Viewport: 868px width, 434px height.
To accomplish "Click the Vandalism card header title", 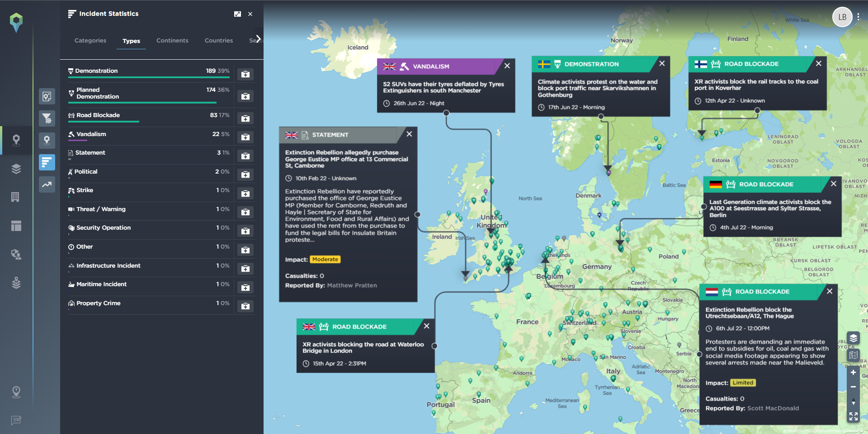I will pos(431,66).
